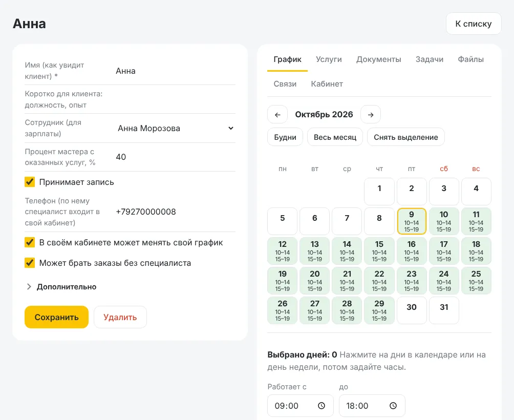Select day 22 in the calendar
Screen dimensions: 514x420
click(379, 281)
